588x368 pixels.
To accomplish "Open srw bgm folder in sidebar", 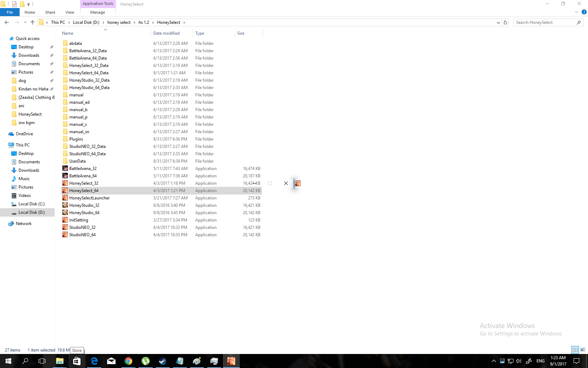I will point(26,123).
